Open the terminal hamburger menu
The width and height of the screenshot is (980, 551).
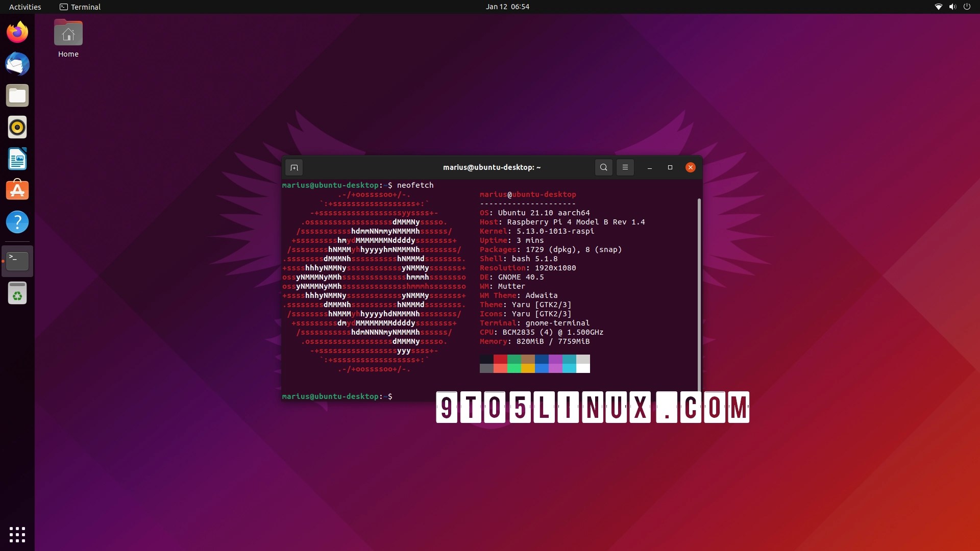click(x=625, y=167)
